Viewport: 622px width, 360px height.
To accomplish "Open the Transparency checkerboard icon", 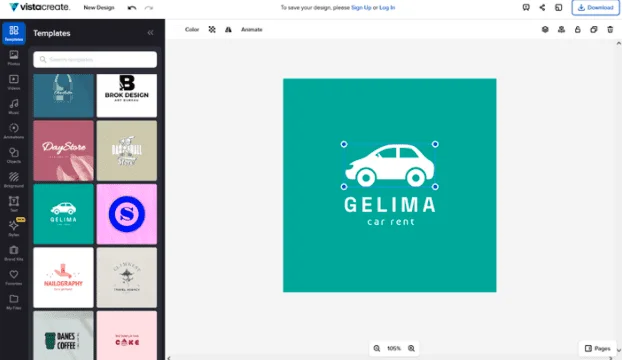I will 212,29.
